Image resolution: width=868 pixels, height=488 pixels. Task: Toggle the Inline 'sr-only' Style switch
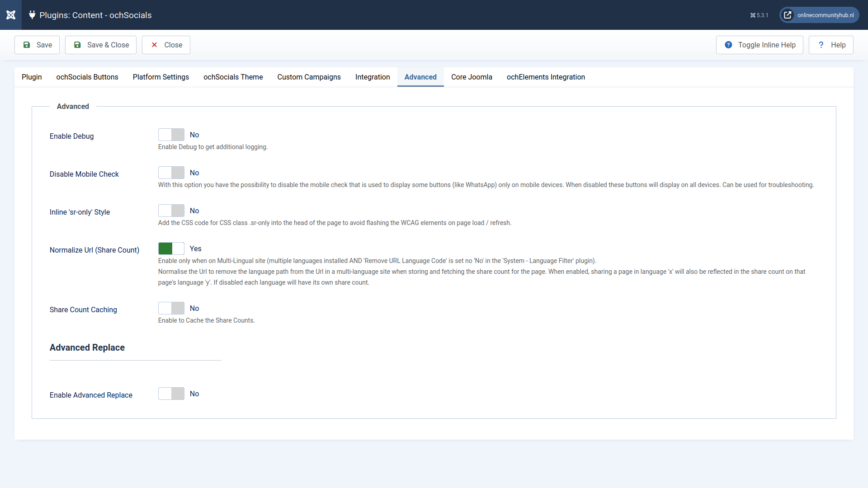(171, 211)
